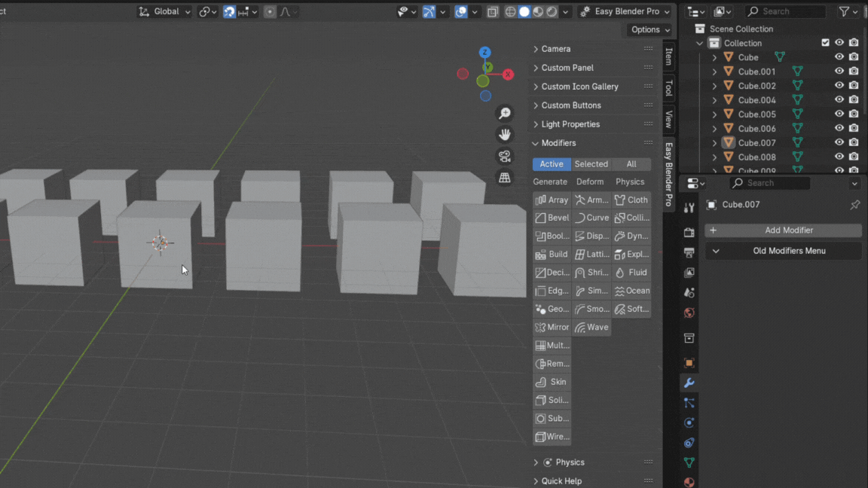The height and width of the screenshot is (488, 868).
Task: Expand the Old Modifiers Menu button
Action: coord(783,251)
